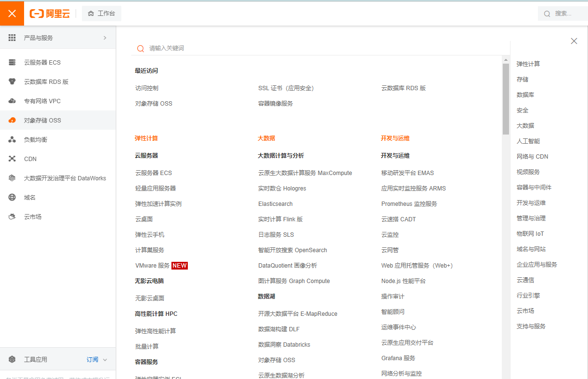Click the top-right 搜索 search field

pos(562,14)
